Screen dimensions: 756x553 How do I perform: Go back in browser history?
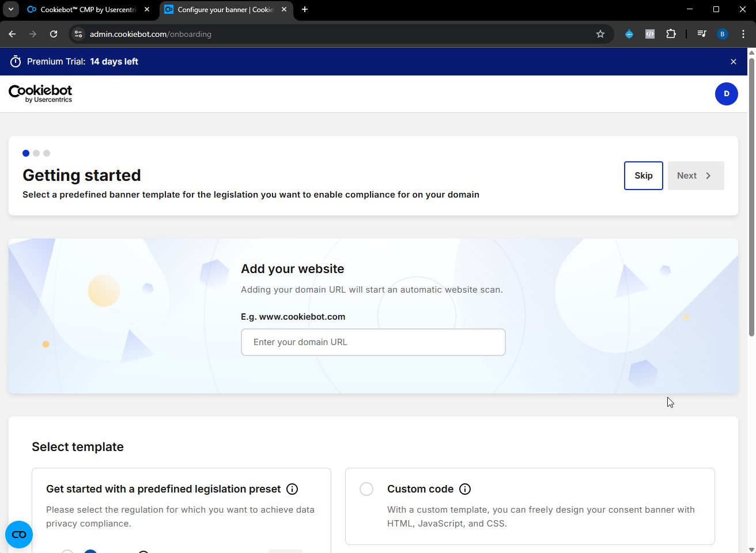coord(12,34)
